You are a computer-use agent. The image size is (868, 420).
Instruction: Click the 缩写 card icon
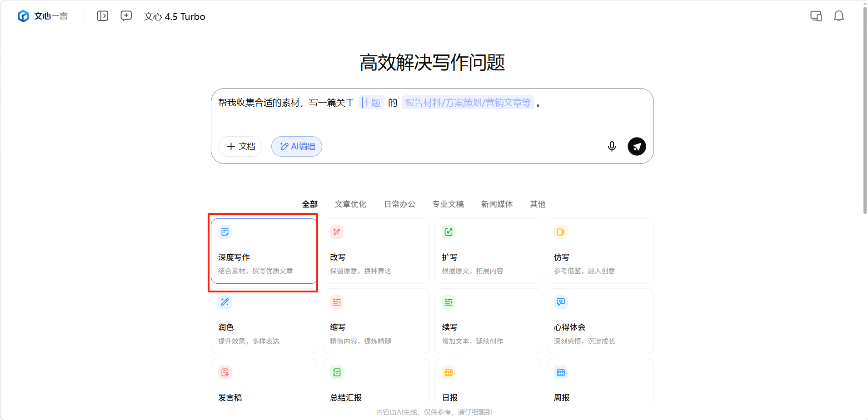pyautogui.click(x=337, y=302)
